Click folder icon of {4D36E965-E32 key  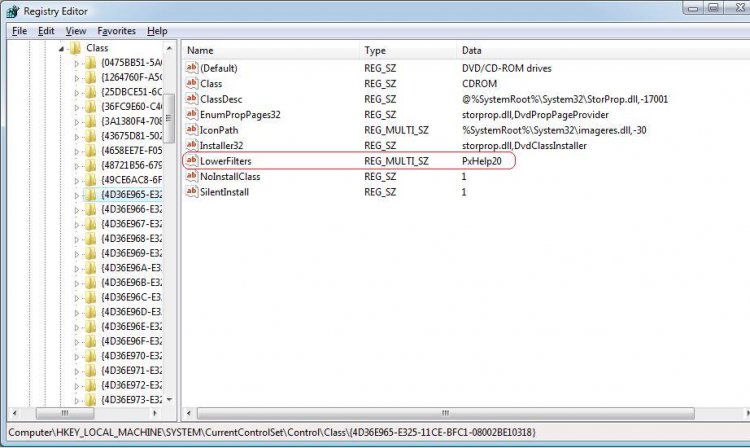90,195
